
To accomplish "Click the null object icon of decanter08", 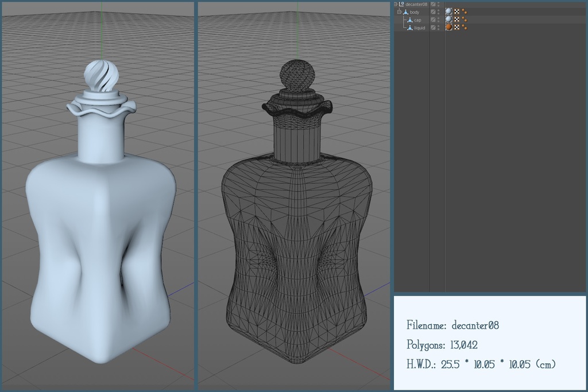I will (401, 4).
